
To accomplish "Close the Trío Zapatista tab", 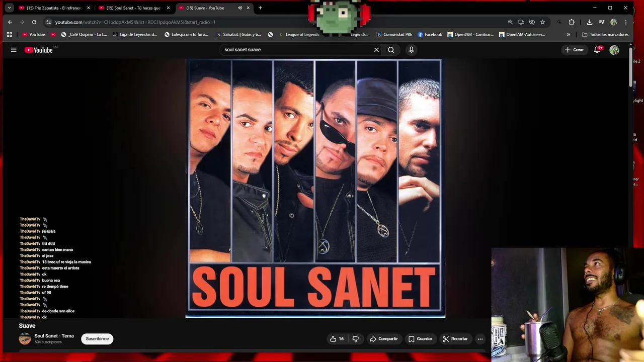I will point(89,8).
